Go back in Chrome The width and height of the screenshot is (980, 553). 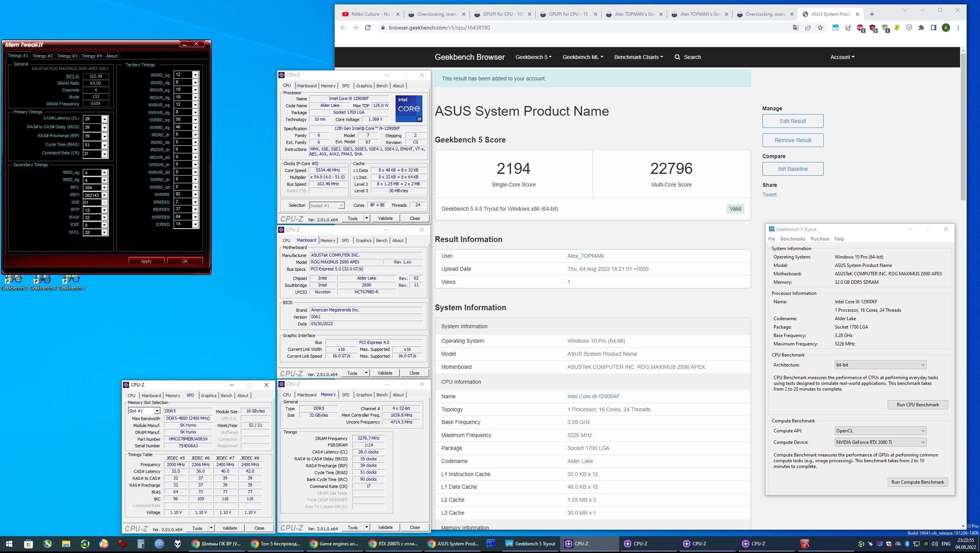(x=343, y=28)
